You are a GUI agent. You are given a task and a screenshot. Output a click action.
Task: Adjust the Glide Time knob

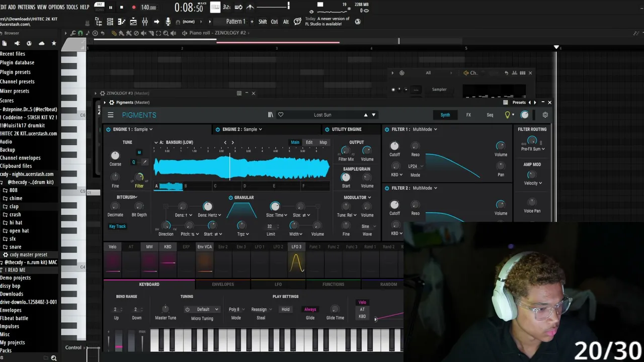click(335, 310)
